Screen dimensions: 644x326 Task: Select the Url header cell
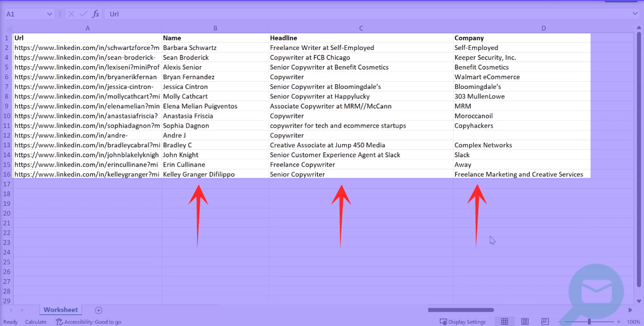[x=87, y=38]
